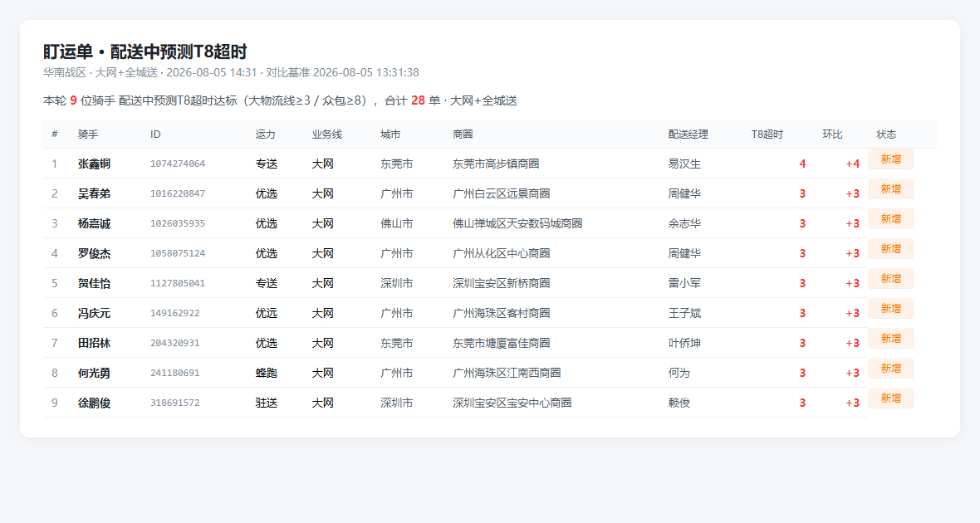Viewport: 980px width, 523px height.
Task: Select delivery manager 雷小军
Action: (x=684, y=283)
